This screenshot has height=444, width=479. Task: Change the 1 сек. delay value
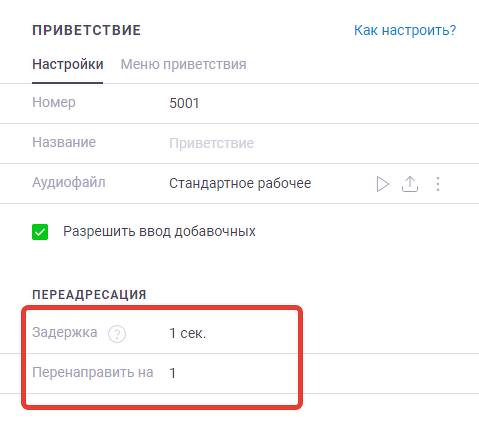pyautogui.click(x=188, y=333)
